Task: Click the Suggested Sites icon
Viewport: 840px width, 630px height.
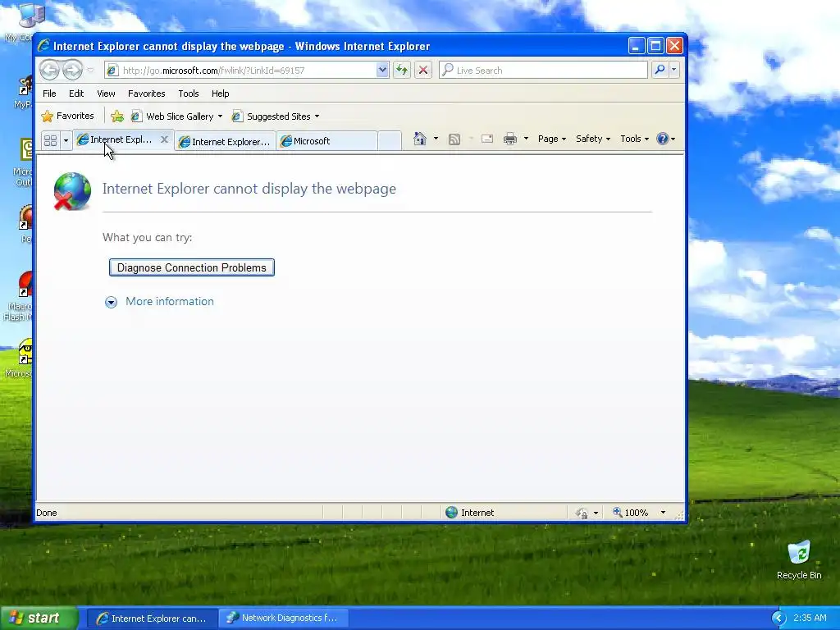Action: point(237,116)
